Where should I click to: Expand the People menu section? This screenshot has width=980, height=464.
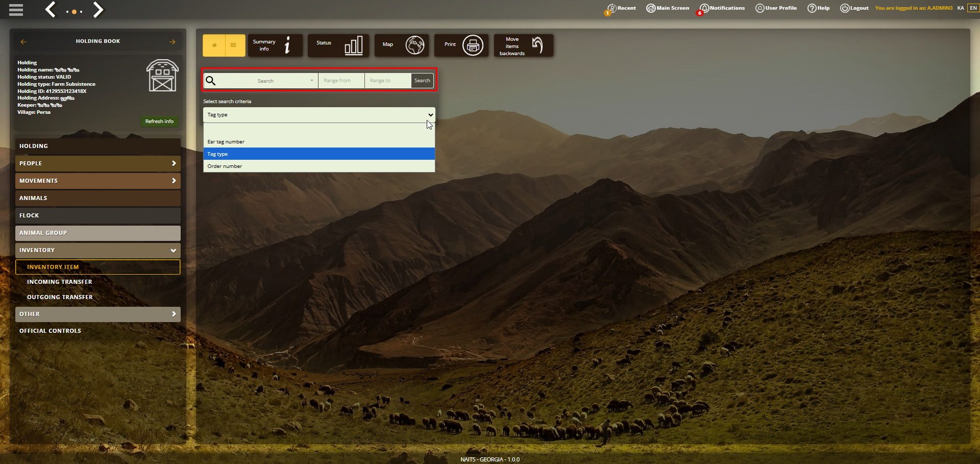coord(98,163)
